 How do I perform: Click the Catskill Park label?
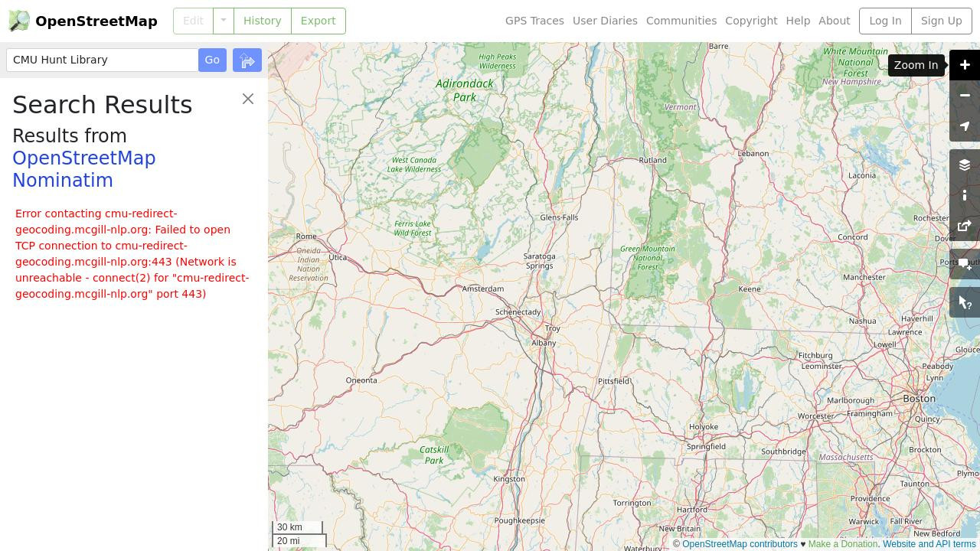coord(434,455)
